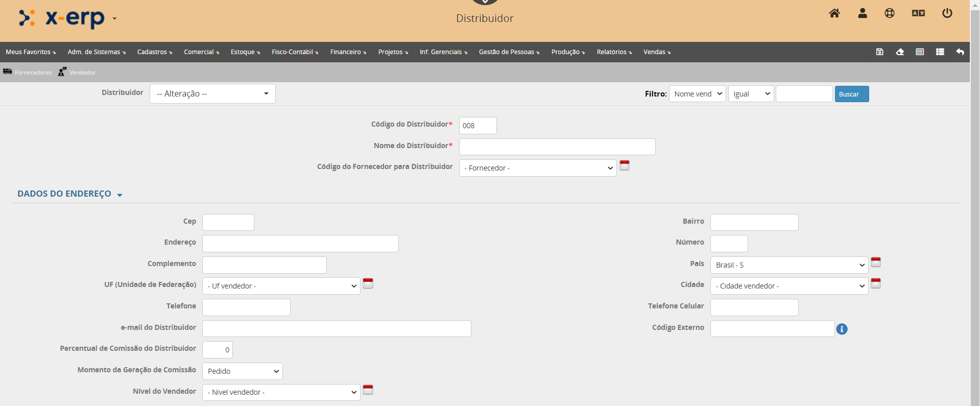Image resolution: width=980 pixels, height=406 pixels.
Task: Click the Cep input field
Action: coord(228,223)
